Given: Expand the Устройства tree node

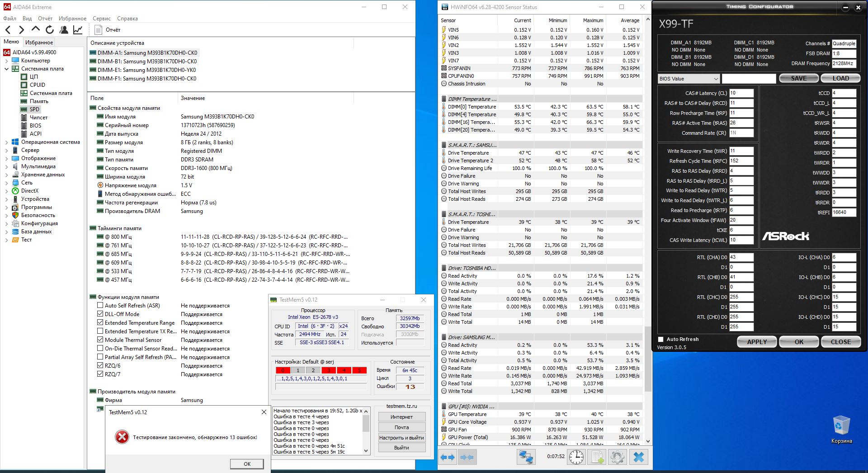Looking at the screenshot, I should (x=6, y=199).
